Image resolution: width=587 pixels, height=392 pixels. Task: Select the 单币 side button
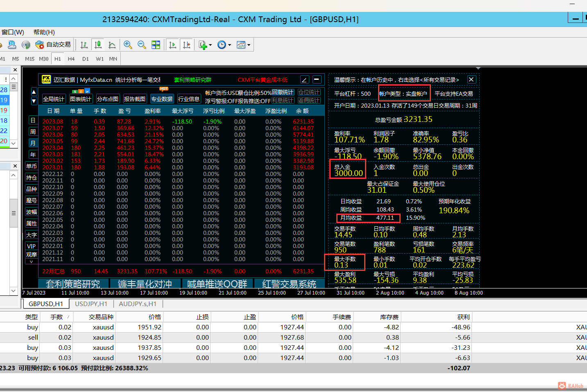(x=32, y=166)
